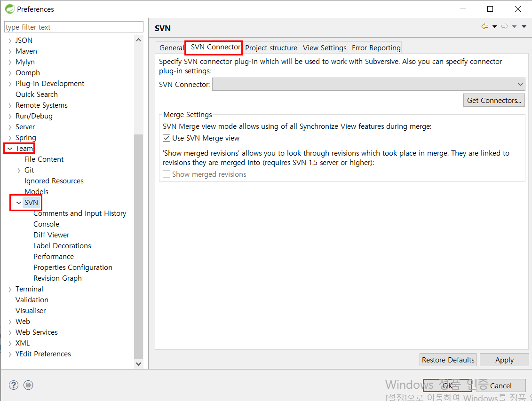Click the type filter text field
The image size is (532, 401).
[x=74, y=27]
